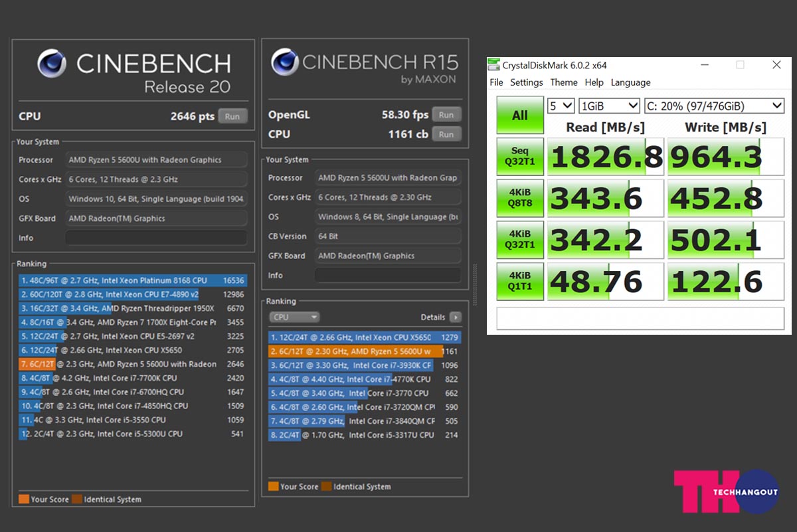
Task: Select R15 ranking row Core i7-3770
Action: coord(365,393)
